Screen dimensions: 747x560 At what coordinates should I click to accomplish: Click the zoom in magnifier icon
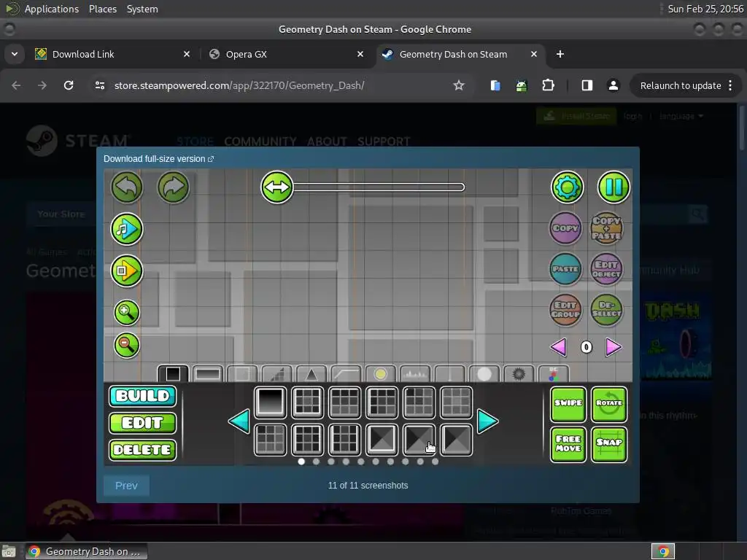[127, 312]
